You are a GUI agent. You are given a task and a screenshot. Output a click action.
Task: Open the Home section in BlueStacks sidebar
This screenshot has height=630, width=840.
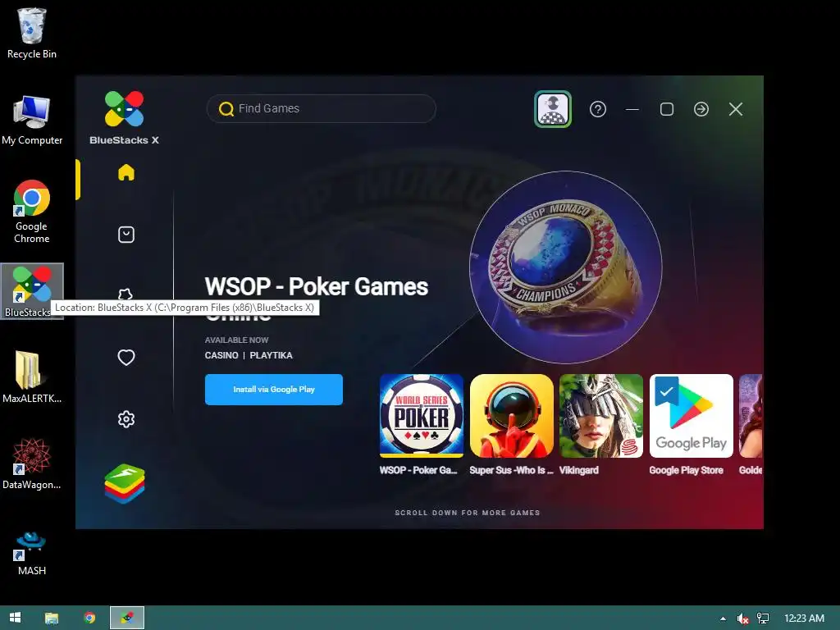tap(126, 172)
